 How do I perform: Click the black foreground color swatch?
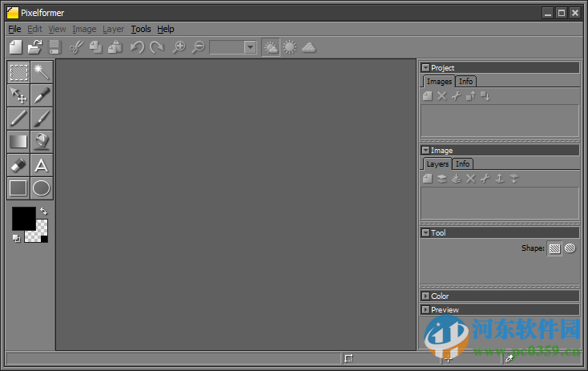(23, 218)
